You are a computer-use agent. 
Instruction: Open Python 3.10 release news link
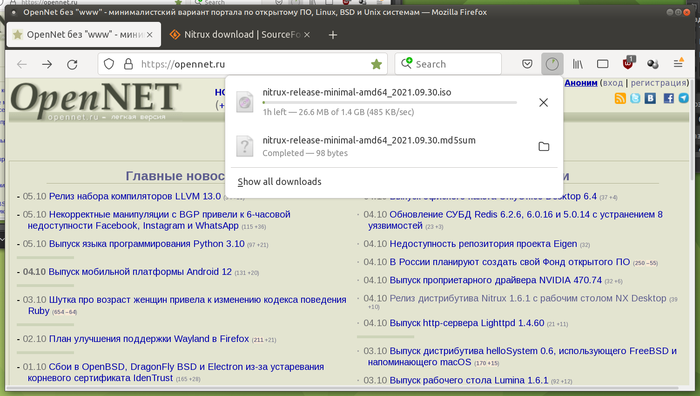click(146, 244)
